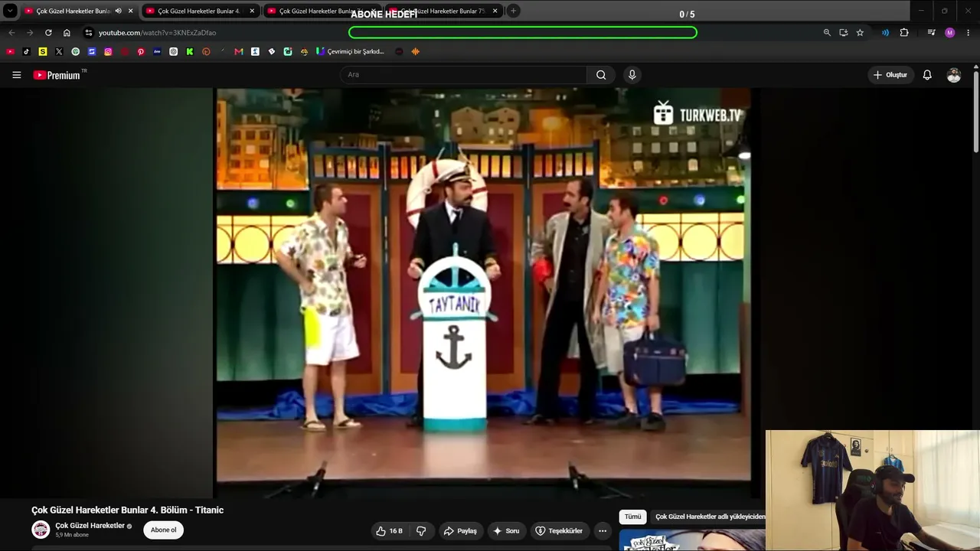
Task: Open YouTube notifications bell
Action: (927, 75)
